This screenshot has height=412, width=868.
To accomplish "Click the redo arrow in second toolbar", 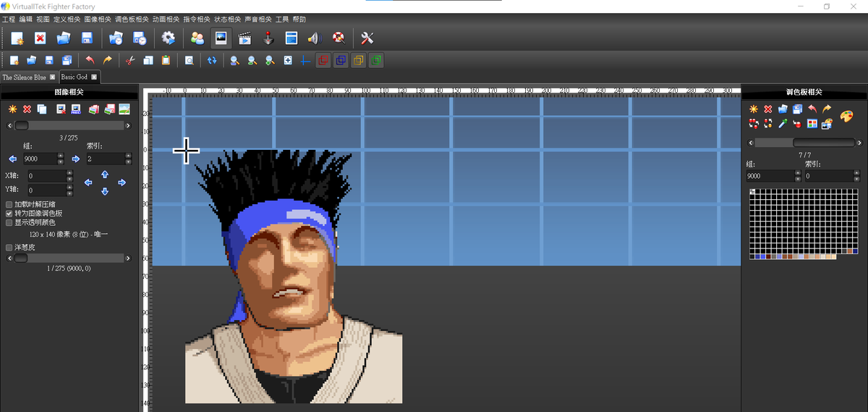I will (107, 61).
